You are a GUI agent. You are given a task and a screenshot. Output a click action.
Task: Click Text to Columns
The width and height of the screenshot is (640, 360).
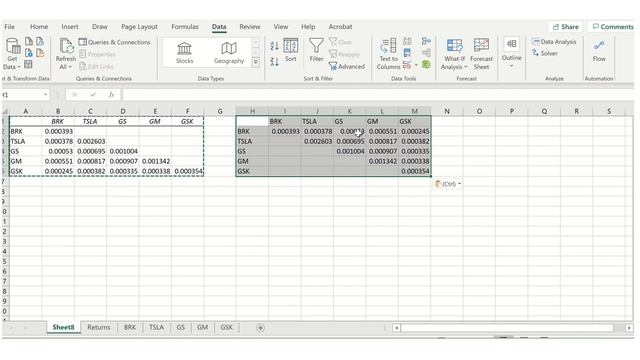(388, 54)
